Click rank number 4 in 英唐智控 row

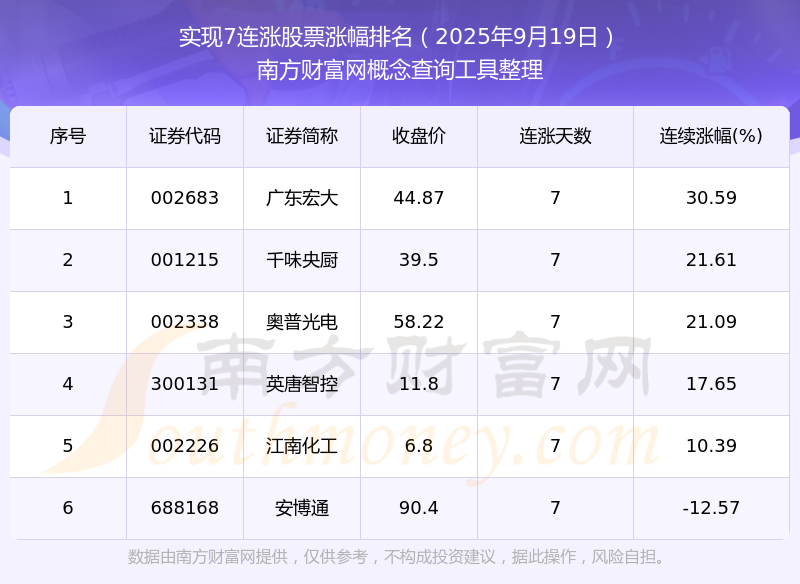tap(68, 384)
